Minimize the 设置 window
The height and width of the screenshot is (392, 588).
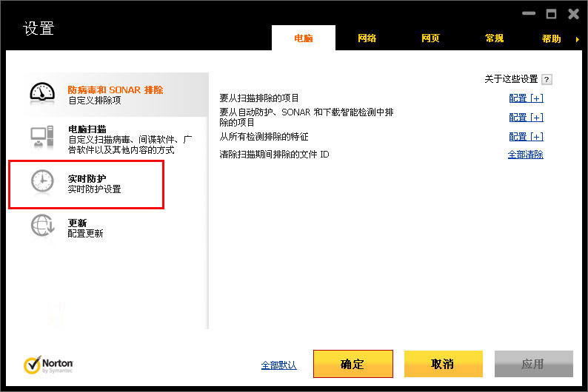pos(529,14)
